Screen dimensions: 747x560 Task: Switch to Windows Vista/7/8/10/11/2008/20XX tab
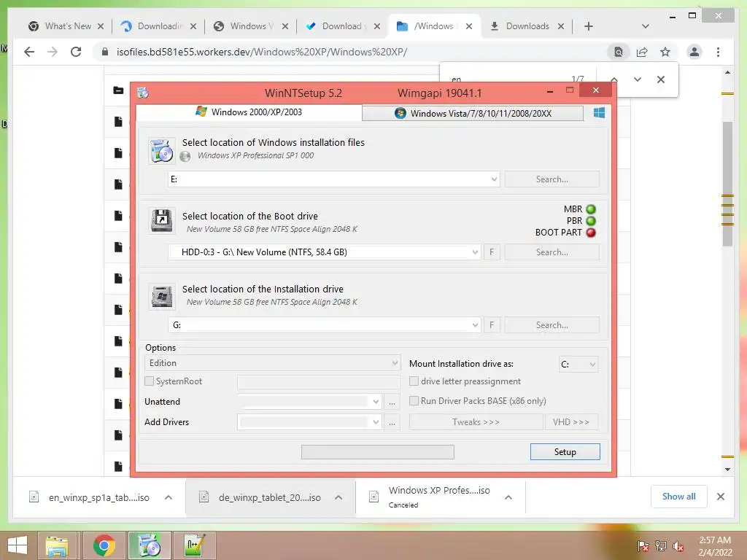coord(473,113)
